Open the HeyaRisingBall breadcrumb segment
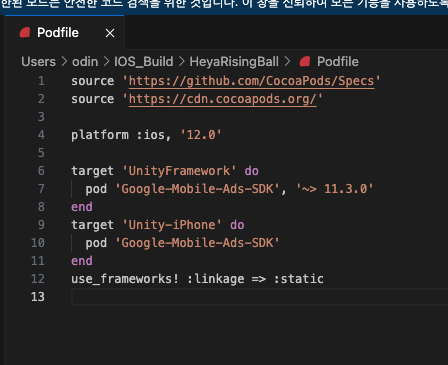The height and width of the screenshot is (365, 448). [x=234, y=62]
